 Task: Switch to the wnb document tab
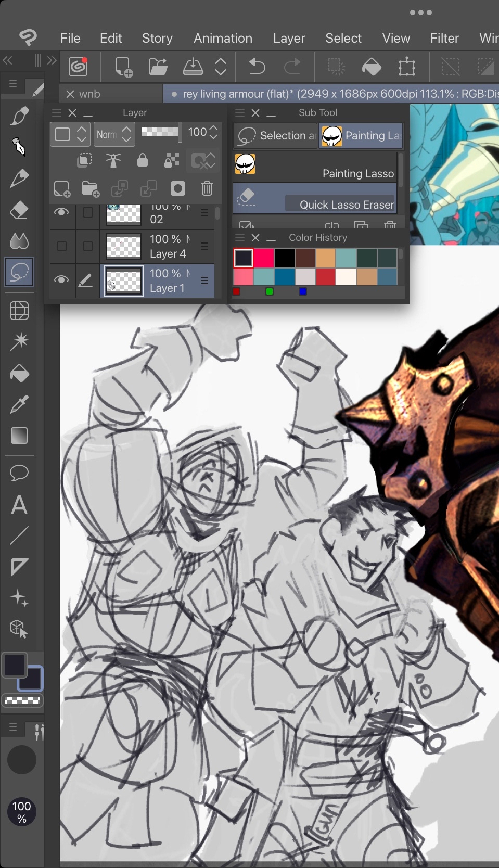tap(89, 94)
